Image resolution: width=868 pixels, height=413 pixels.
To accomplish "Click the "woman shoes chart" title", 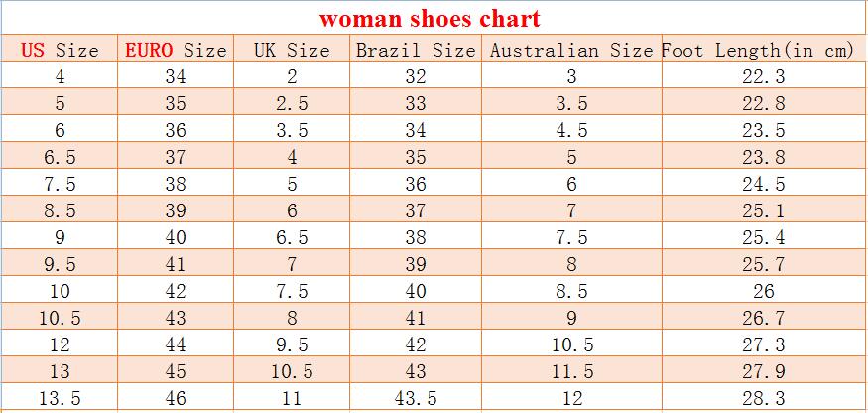I will point(430,18).
